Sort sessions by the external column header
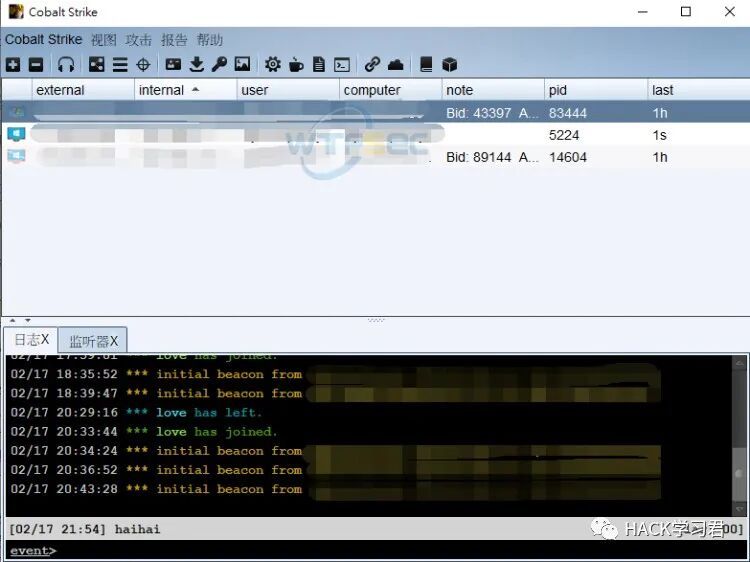The height and width of the screenshot is (562, 750). pos(83,90)
